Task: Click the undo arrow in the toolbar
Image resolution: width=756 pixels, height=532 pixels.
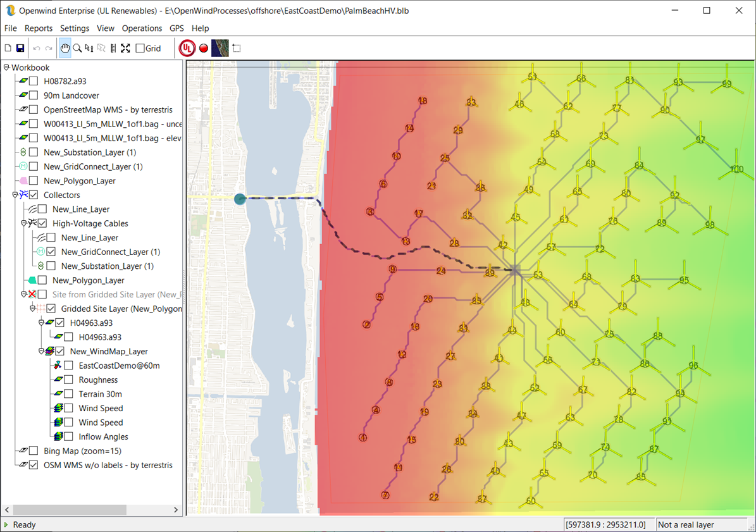Action: pos(37,48)
